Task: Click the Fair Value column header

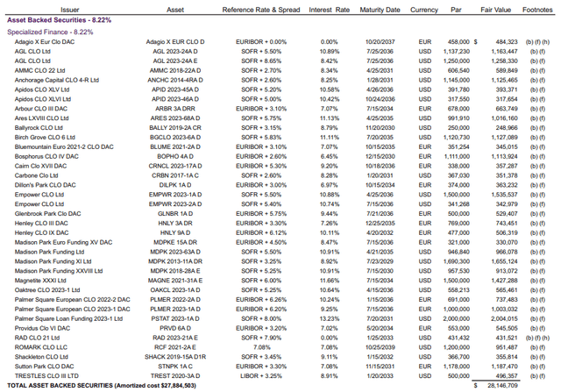Action: [x=495, y=10]
